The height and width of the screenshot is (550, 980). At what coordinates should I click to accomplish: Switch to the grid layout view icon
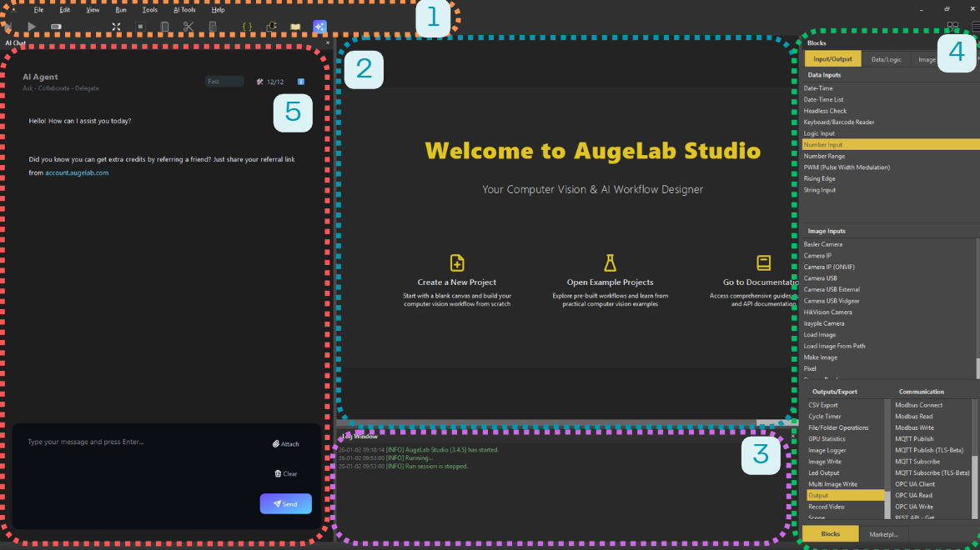click(952, 27)
